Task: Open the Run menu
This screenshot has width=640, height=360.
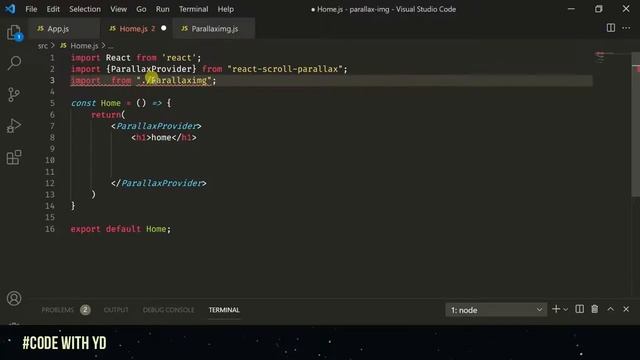Action: pos(162,9)
